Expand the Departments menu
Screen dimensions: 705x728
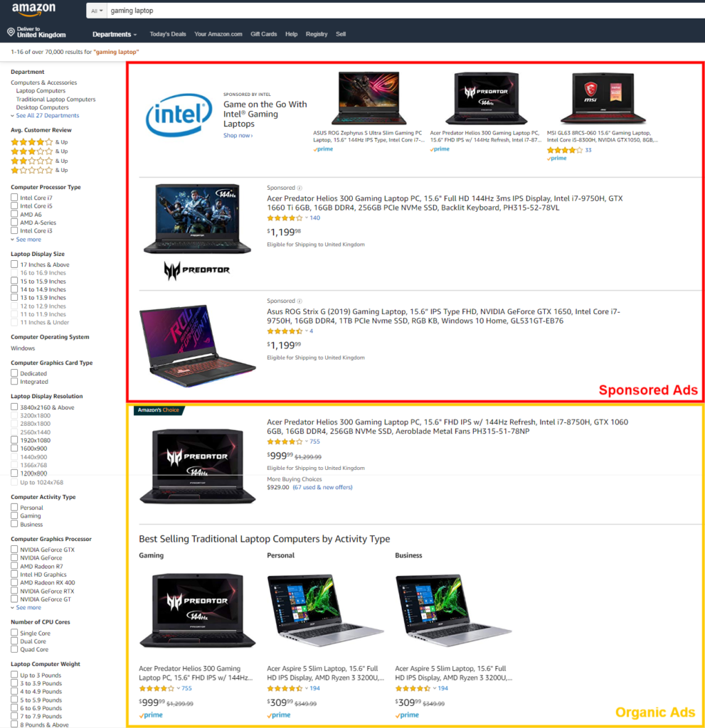tap(115, 34)
